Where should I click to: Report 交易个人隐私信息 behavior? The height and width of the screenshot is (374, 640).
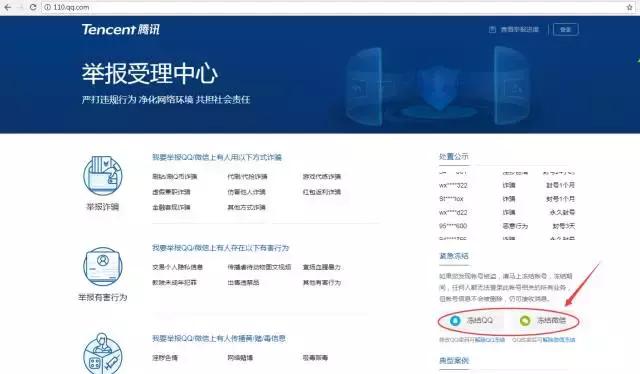click(x=178, y=267)
